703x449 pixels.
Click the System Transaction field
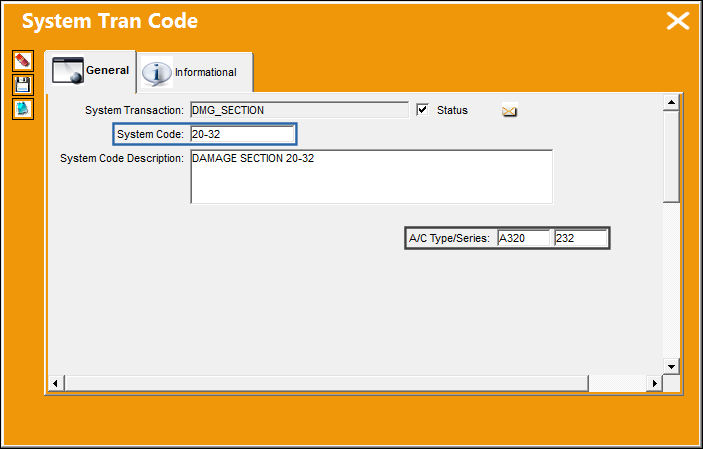pos(299,110)
